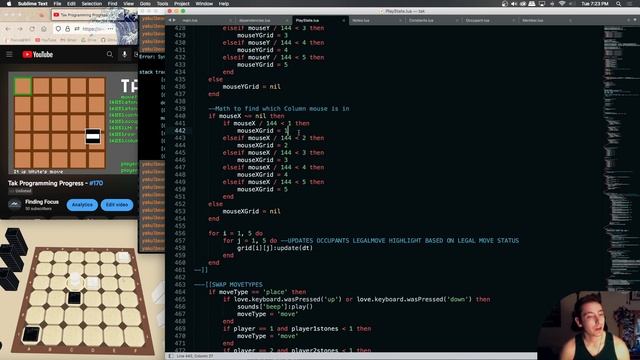Open the Spotlight search in menu bar
Image resolution: width=640 pixels, height=360 pixels.
(619, 4)
